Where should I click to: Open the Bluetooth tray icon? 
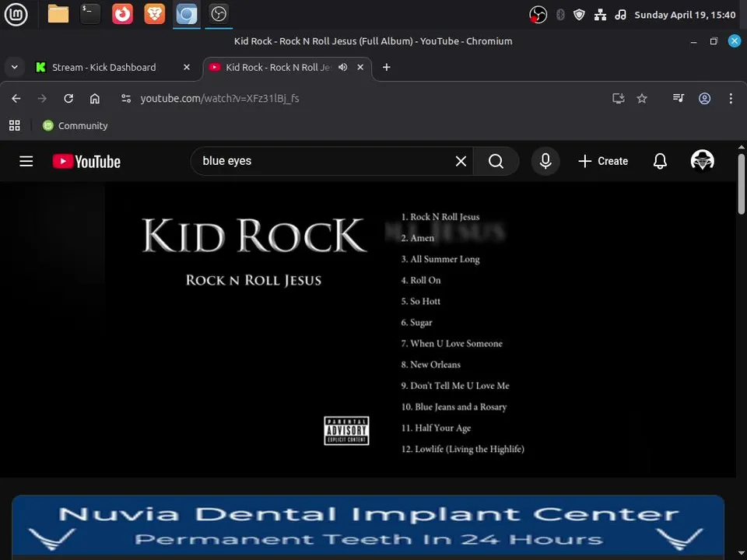tap(560, 15)
